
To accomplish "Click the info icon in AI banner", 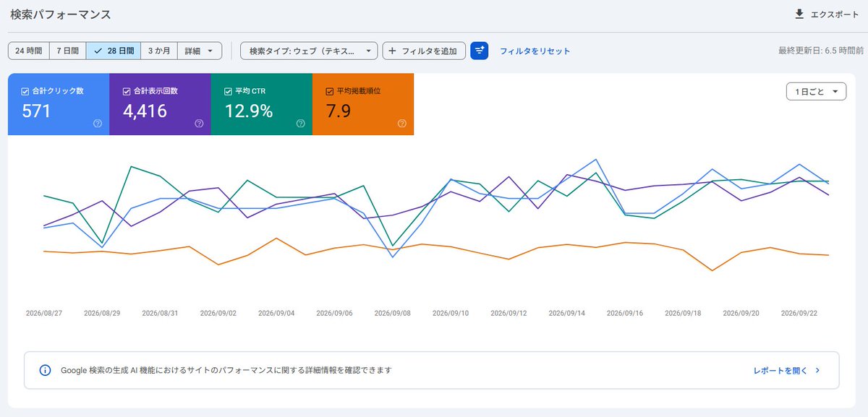I will (46, 370).
